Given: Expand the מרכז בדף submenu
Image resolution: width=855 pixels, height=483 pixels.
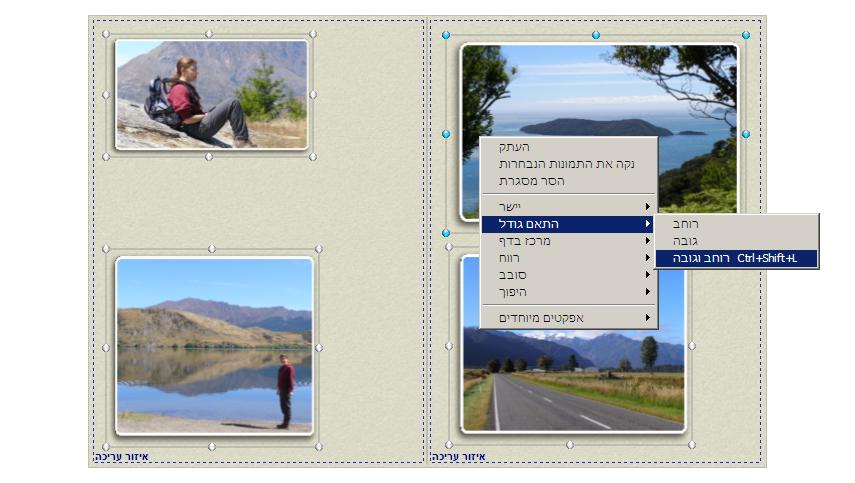Looking at the screenshot, I should point(567,241).
